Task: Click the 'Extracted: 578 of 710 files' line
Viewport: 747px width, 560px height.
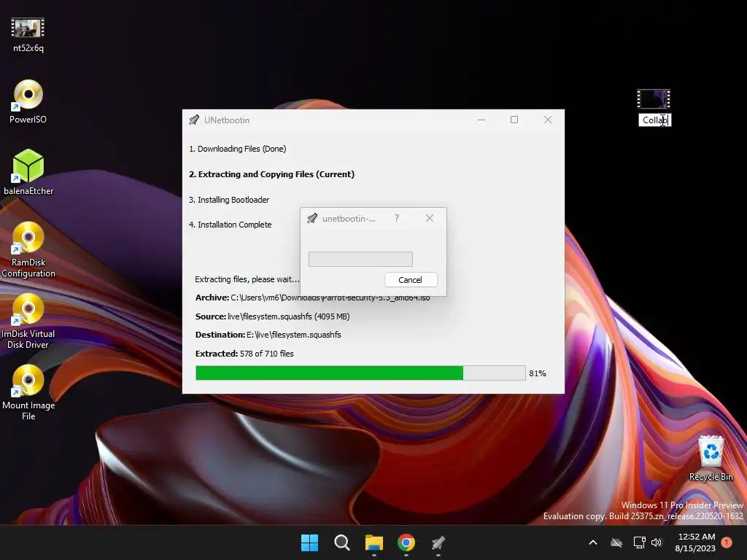Action: [x=244, y=354]
